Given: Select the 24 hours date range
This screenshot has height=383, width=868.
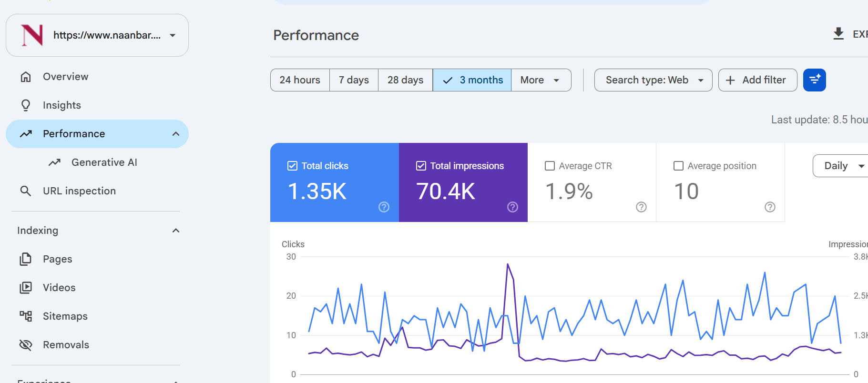Looking at the screenshot, I should pyautogui.click(x=300, y=80).
